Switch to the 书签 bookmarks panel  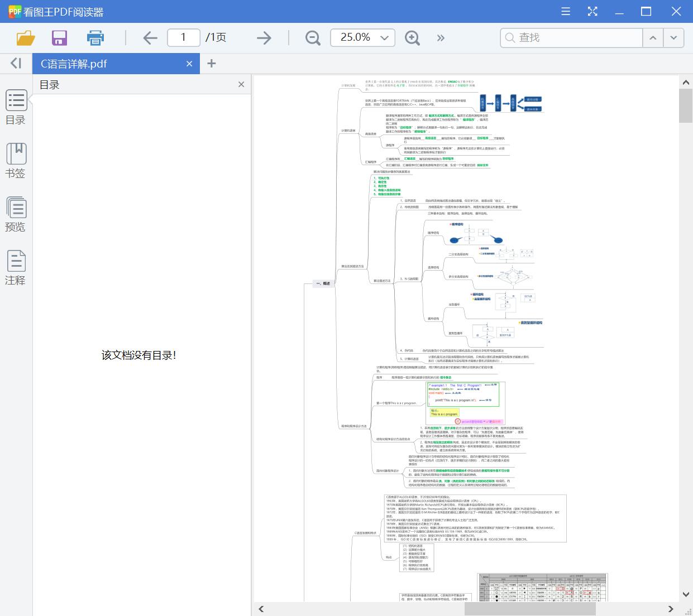coord(16,161)
